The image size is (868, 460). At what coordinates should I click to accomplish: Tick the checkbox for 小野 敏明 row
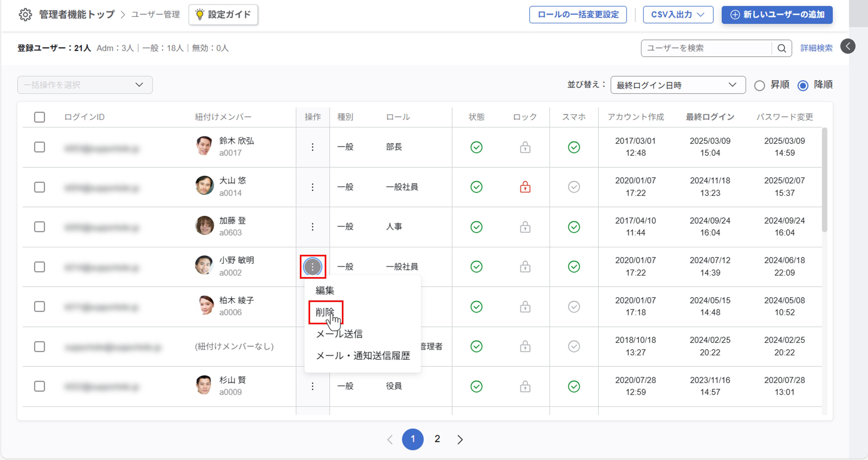pyautogui.click(x=39, y=267)
